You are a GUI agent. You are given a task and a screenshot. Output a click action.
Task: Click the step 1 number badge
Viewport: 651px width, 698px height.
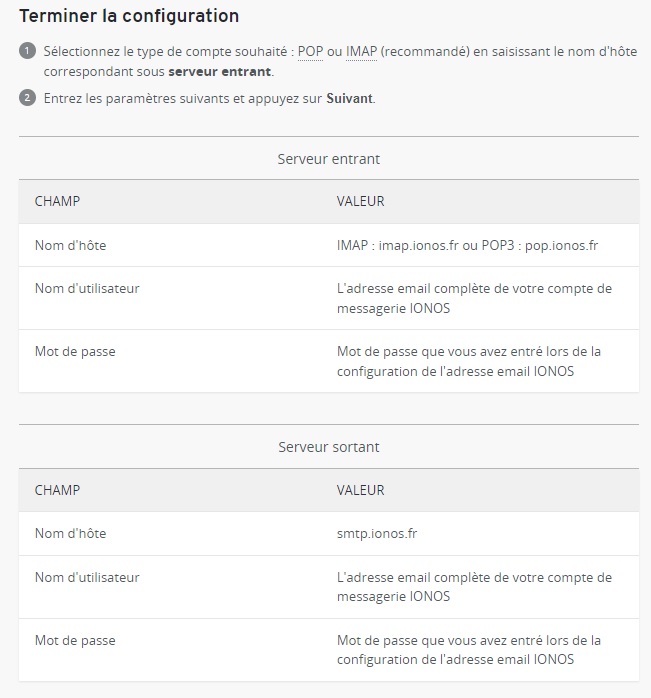(27, 50)
